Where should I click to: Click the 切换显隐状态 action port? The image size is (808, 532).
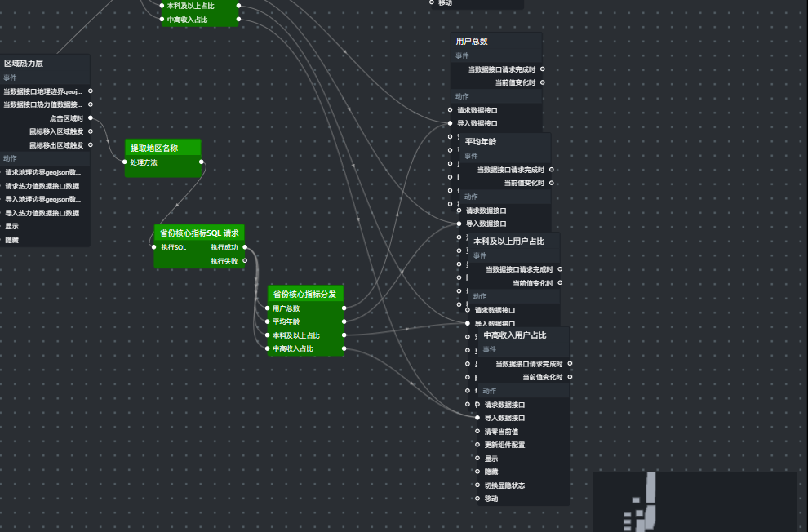(477, 485)
